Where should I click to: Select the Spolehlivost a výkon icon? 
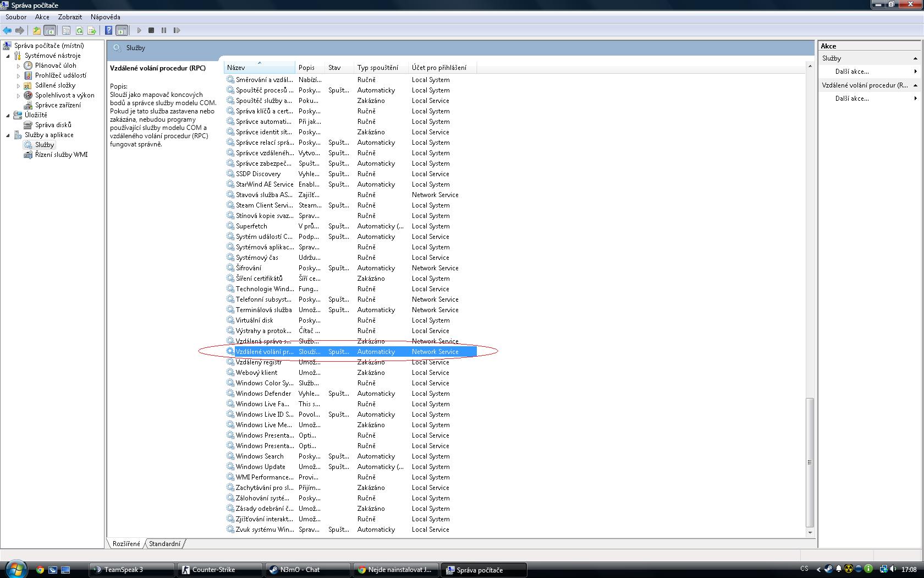(28, 95)
